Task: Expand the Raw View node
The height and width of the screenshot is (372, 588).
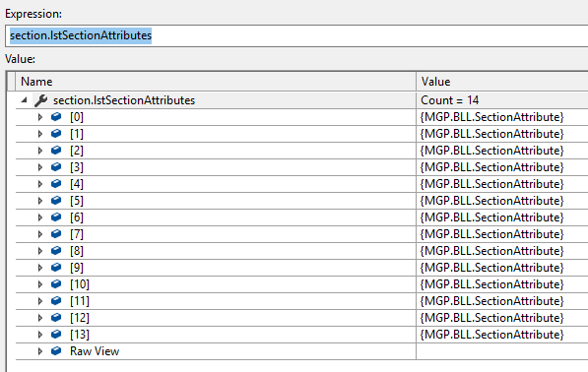Action: pyautogui.click(x=40, y=351)
